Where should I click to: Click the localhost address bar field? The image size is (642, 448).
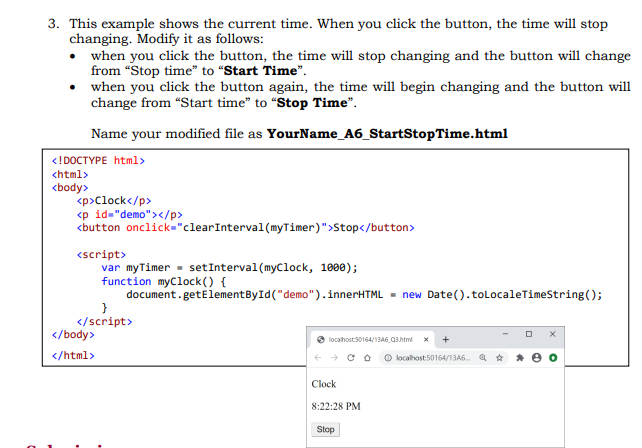pos(444,357)
